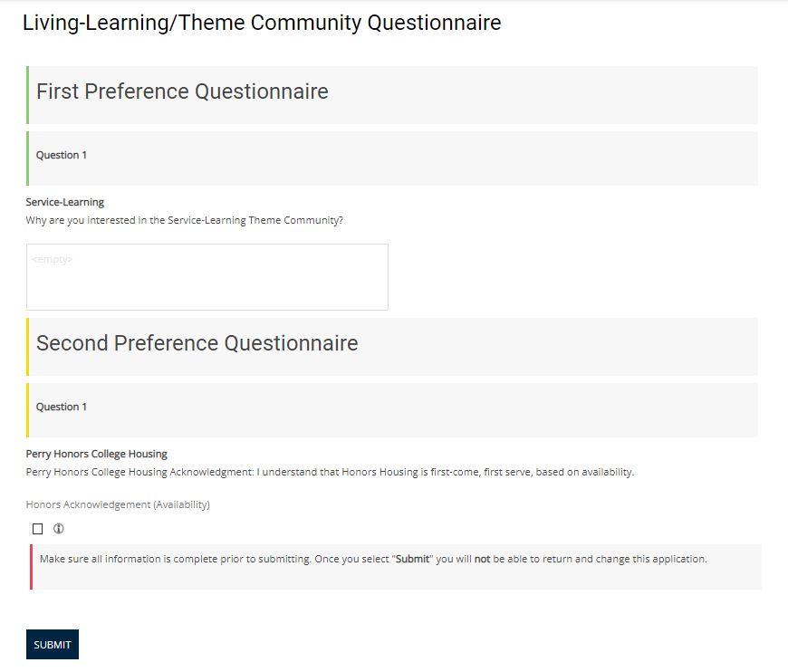The width and height of the screenshot is (788, 672).
Task: Click the Honors Acknowledgement (Availability) label
Action: [x=118, y=504]
